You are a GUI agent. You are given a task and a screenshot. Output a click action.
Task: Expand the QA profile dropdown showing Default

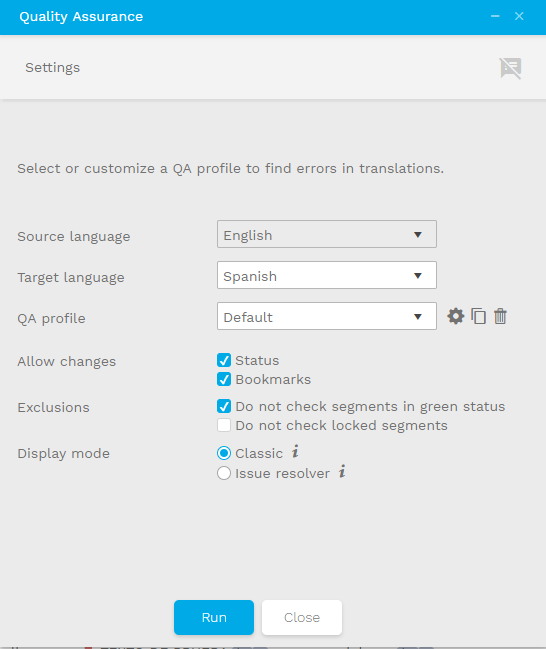point(327,316)
